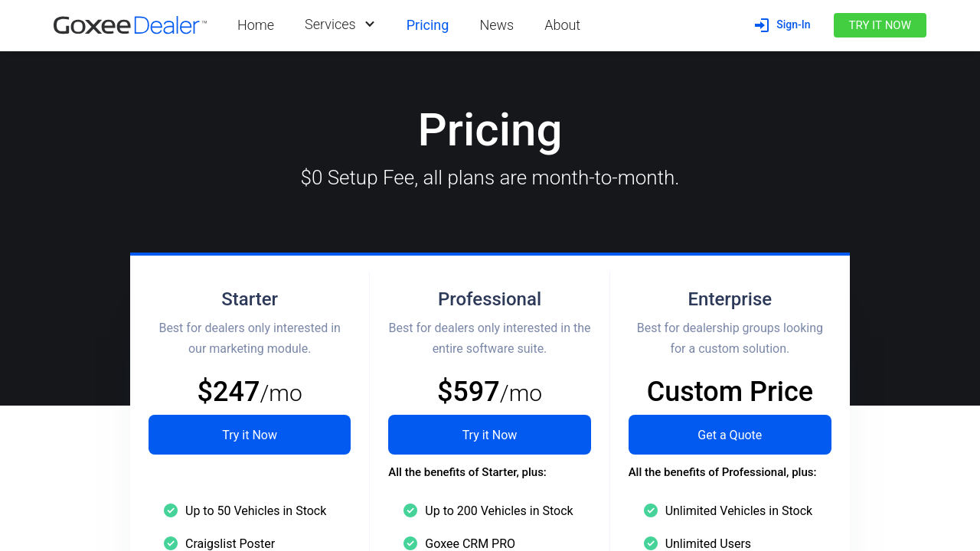The height and width of the screenshot is (551, 980).
Task: Click checkmark beside Unlimited Vehicles in Stock
Action: click(651, 510)
